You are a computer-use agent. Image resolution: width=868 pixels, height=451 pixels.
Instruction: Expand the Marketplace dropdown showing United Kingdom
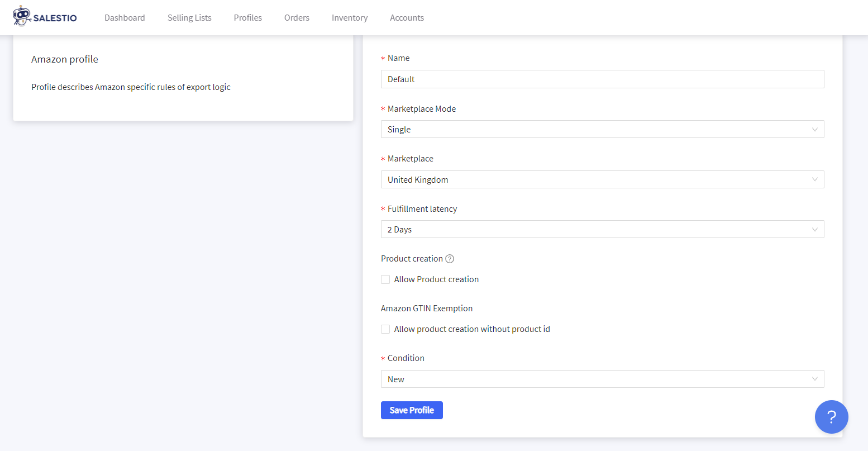tap(602, 179)
